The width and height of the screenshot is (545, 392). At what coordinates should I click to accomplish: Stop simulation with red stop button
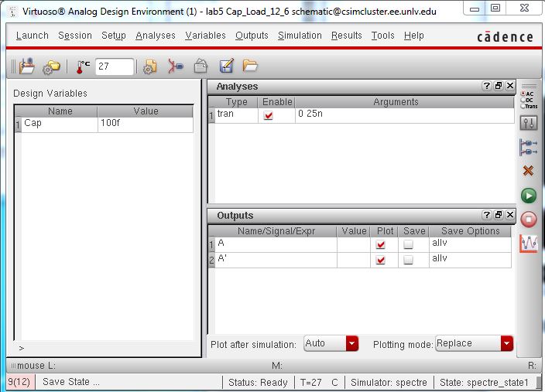[x=529, y=220]
